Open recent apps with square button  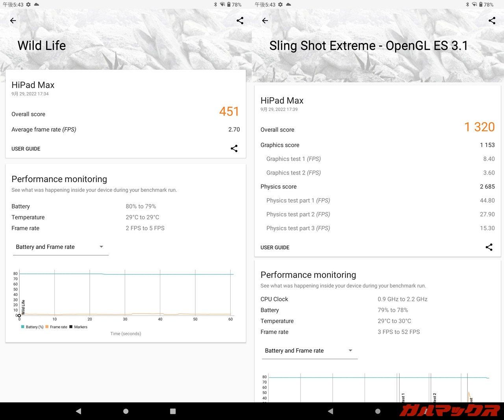point(173,411)
